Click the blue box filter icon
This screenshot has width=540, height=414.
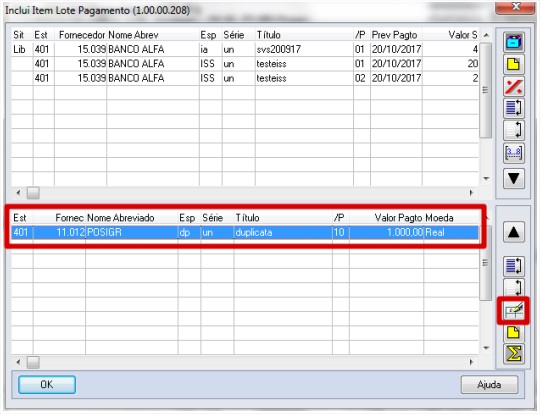[x=513, y=42]
